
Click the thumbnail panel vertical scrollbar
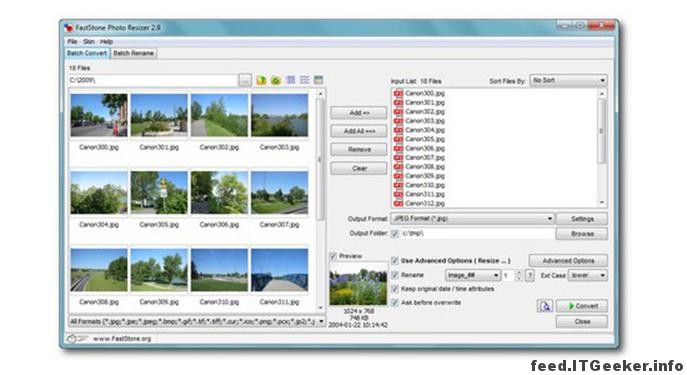(320, 200)
